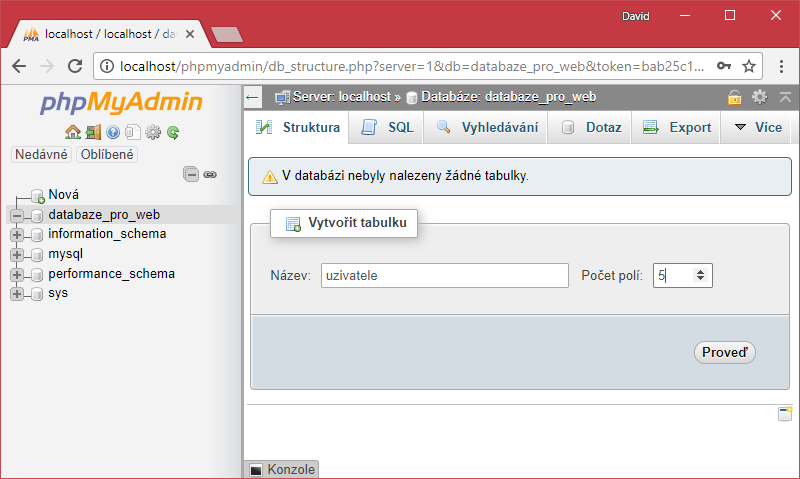Close the localhost browser tab

click(x=190, y=34)
